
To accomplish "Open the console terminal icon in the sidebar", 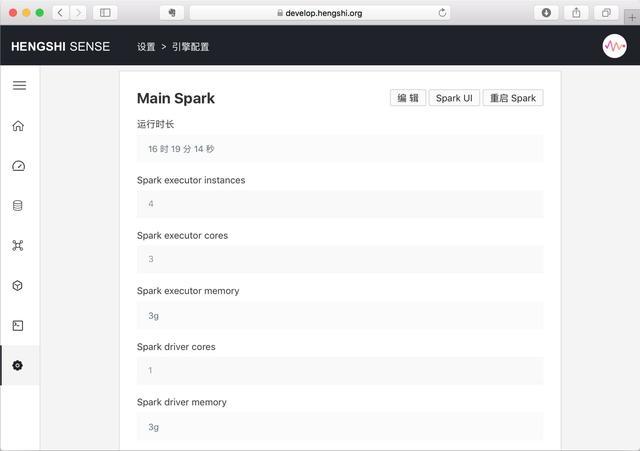I will click(x=18, y=325).
